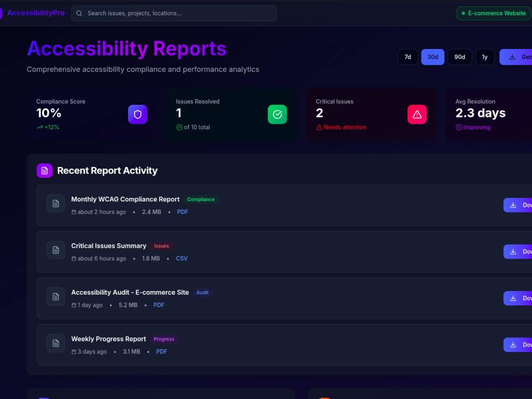Download the Monthly WCAG Compliance Report
The height and width of the screenshot is (399, 532).
click(x=518, y=205)
